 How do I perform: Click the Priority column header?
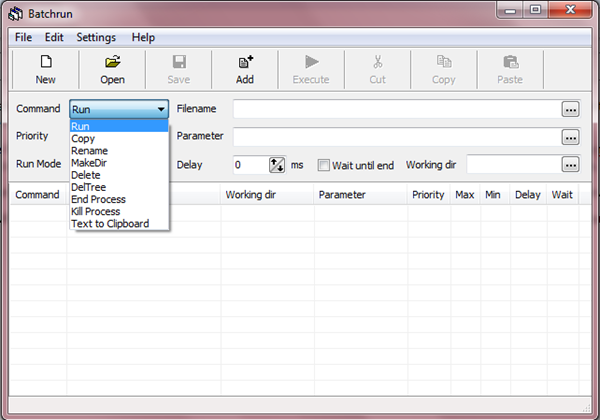(429, 195)
